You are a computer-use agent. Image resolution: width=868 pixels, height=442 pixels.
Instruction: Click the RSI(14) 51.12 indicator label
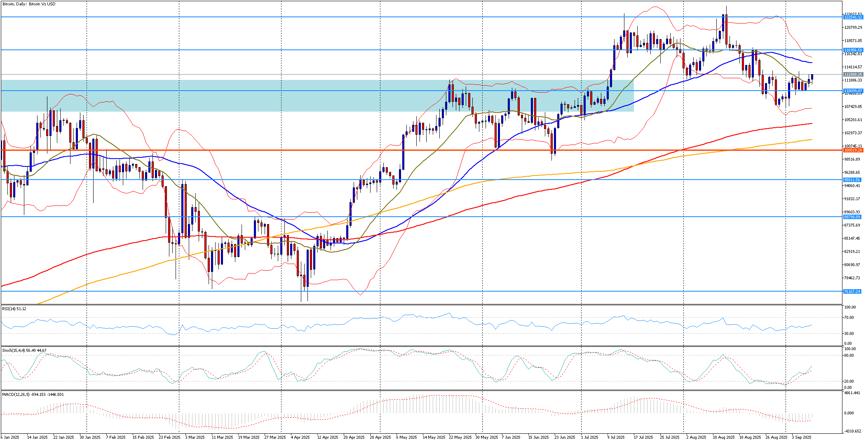coord(14,309)
